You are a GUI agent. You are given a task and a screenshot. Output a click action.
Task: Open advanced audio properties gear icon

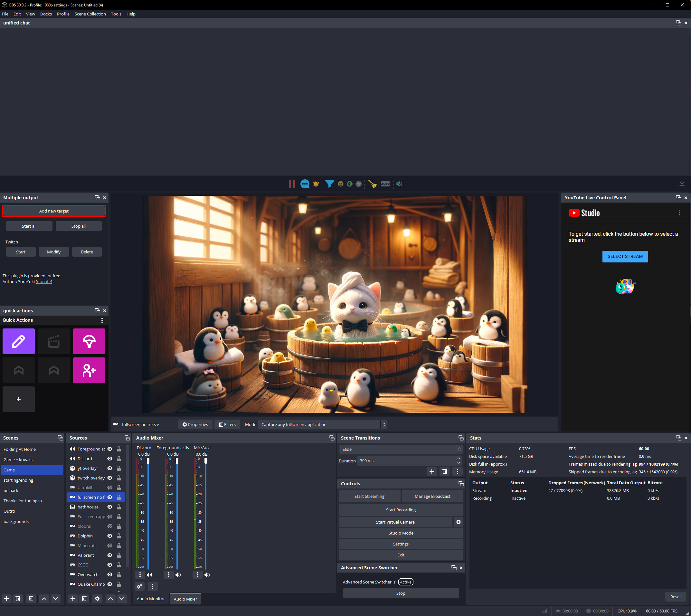coord(139,586)
